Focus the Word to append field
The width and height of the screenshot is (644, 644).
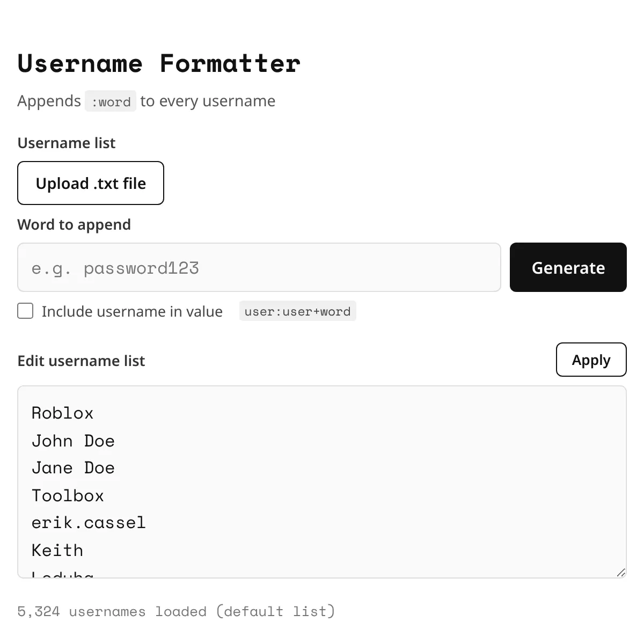coord(259,267)
